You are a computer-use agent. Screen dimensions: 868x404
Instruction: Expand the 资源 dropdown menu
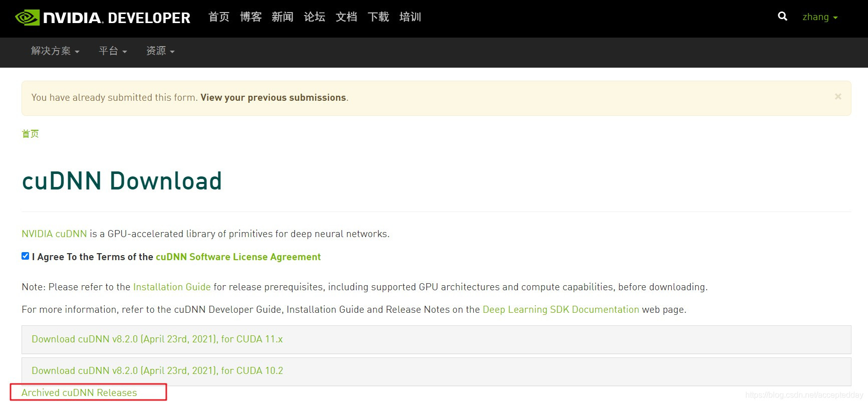160,51
